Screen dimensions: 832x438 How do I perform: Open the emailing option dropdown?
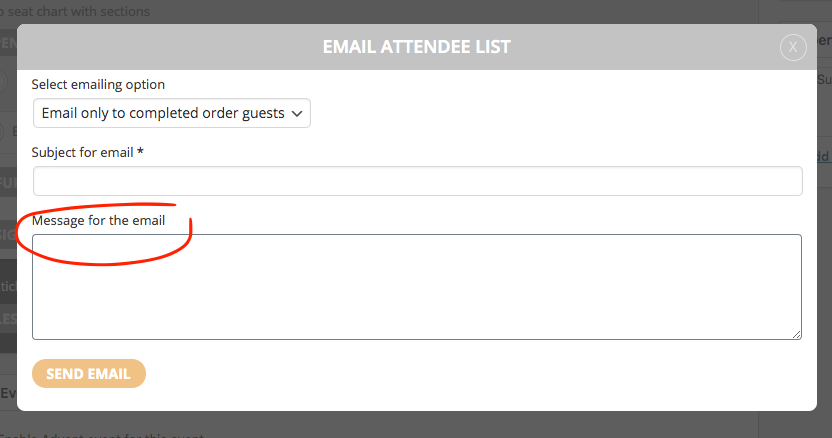[171, 113]
